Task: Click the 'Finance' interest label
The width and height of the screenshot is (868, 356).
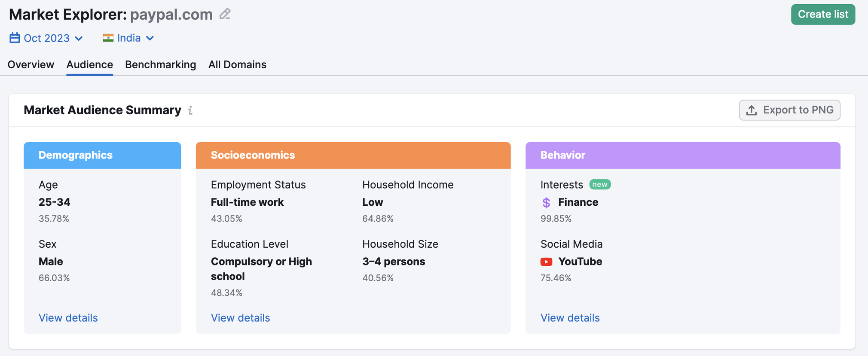Action: (x=578, y=202)
